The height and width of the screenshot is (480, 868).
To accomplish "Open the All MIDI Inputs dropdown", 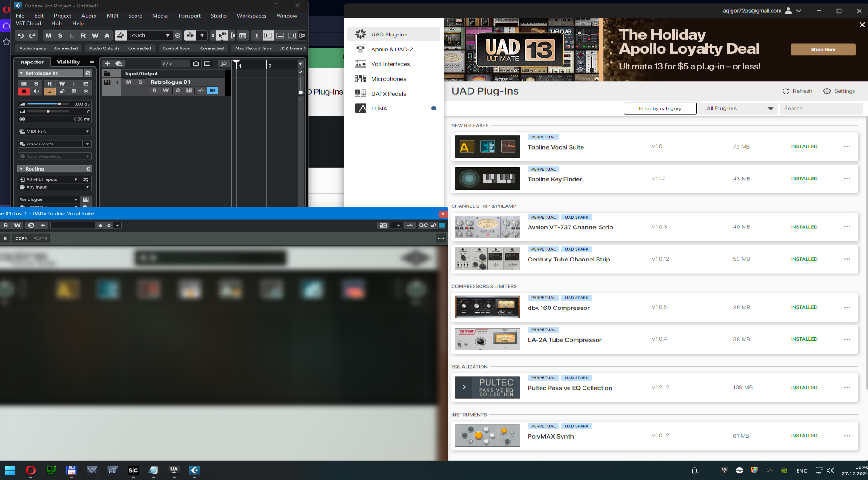I will tap(48, 179).
